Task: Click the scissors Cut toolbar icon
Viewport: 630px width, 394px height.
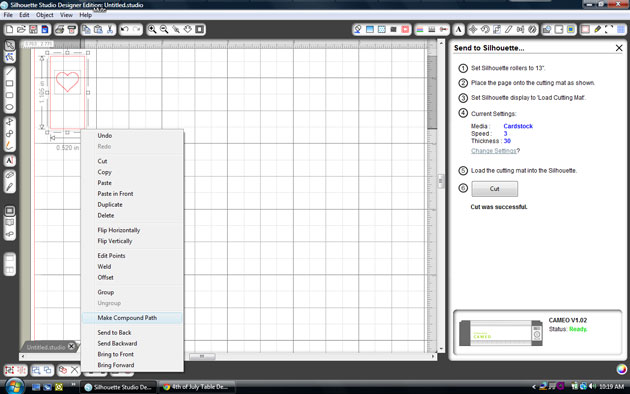Action: pos(110,29)
